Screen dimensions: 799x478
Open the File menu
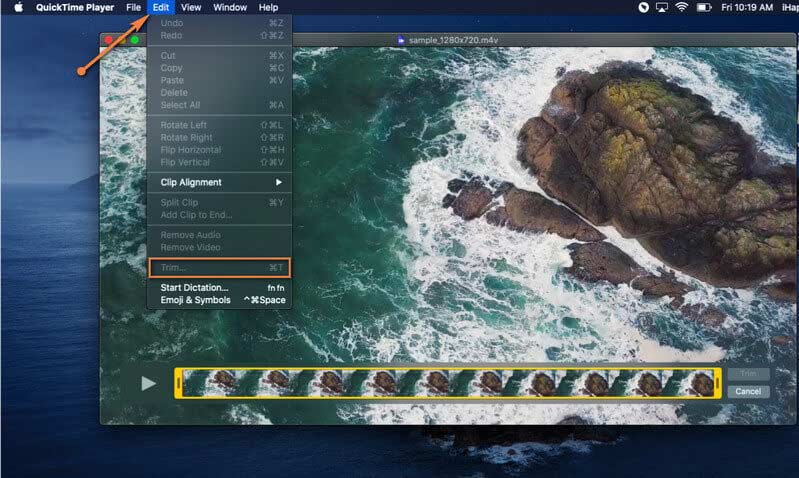(133, 7)
